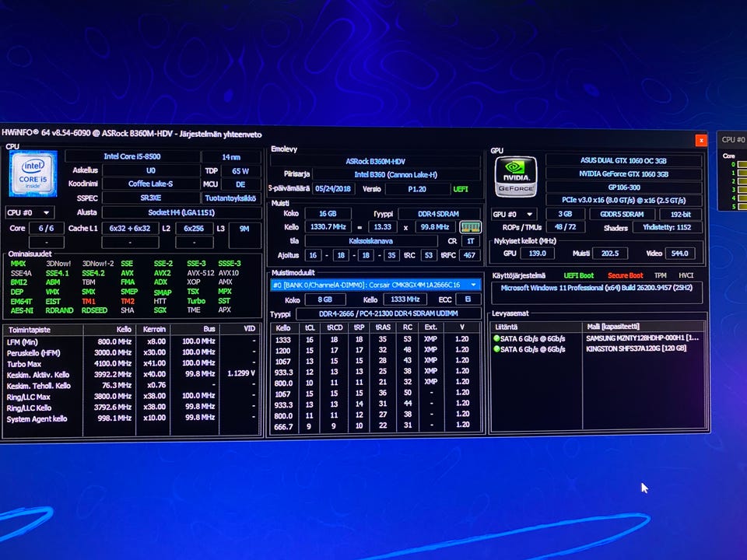Select the KINGSTON SHFS37A120G drive row
The height and width of the screenshot is (560, 747).
coord(598,349)
